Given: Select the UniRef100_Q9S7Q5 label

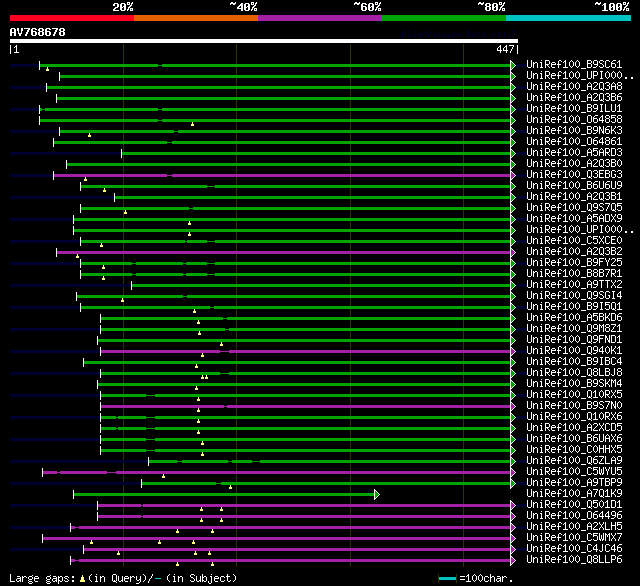Looking at the screenshot, I should coord(574,208).
